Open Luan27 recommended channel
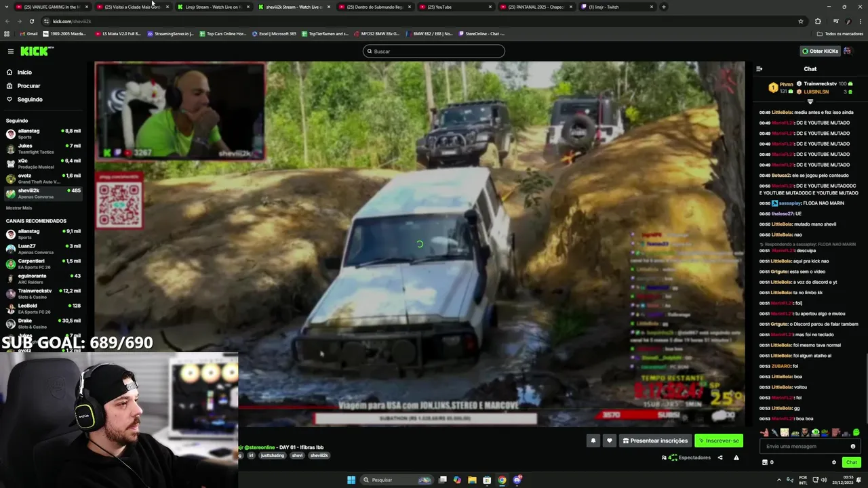The image size is (868, 488). pos(43,249)
